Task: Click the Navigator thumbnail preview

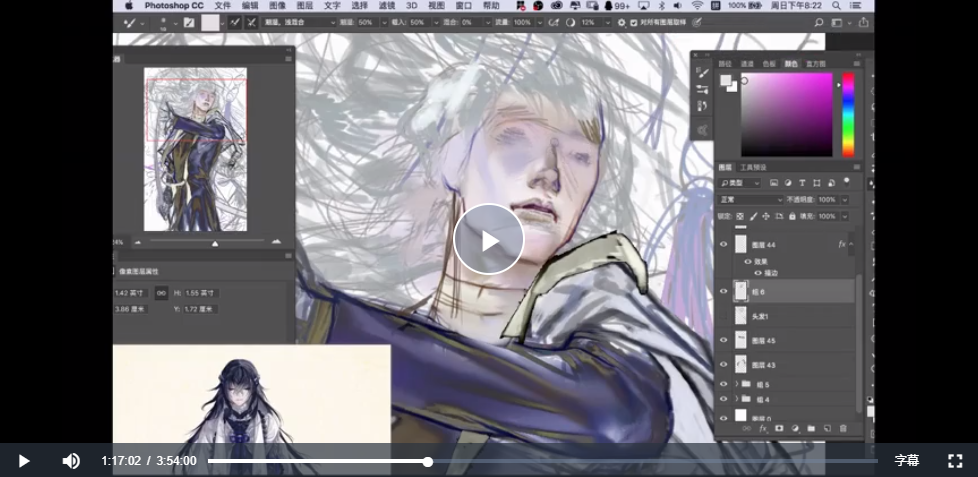Action: pyautogui.click(x=195, y=150)
